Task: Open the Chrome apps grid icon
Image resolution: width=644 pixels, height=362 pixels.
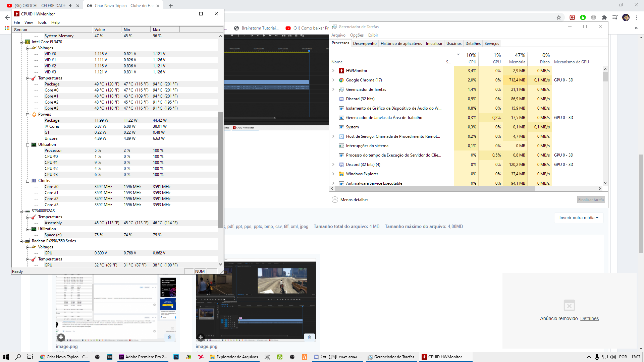Action: (7, 28)
